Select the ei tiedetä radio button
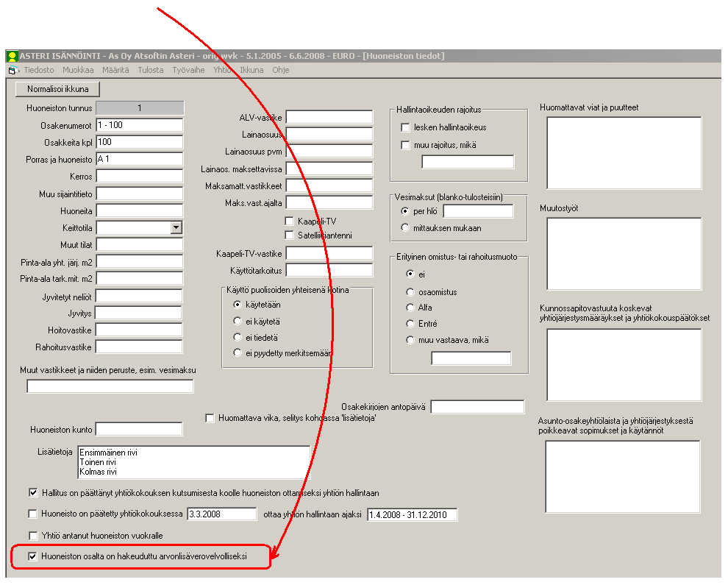The image size is (728, 585). tap(238, 337)
